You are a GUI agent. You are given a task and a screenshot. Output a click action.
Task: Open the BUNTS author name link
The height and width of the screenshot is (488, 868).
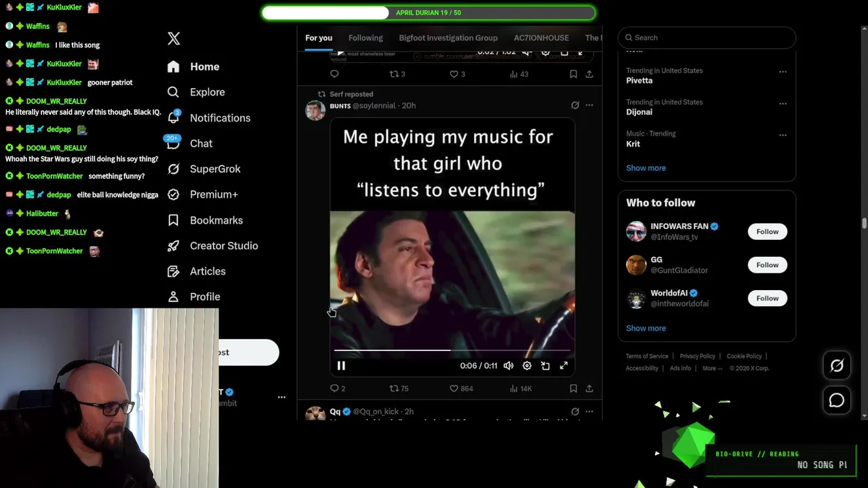[340, 106]
